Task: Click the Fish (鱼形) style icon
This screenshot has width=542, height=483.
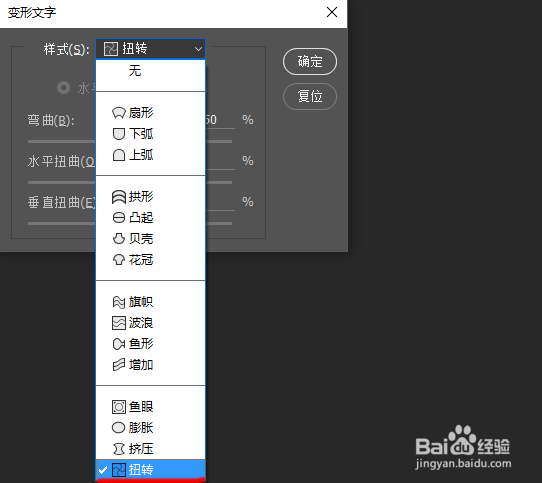Action: coord(119,344)
